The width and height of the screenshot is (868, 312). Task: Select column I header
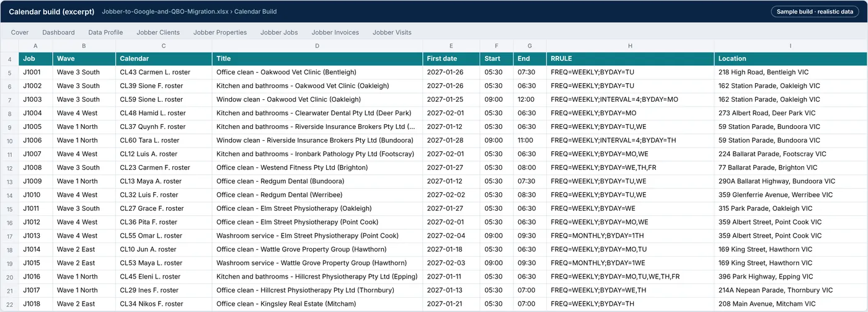pyautogui.click(x=790, y=46)
